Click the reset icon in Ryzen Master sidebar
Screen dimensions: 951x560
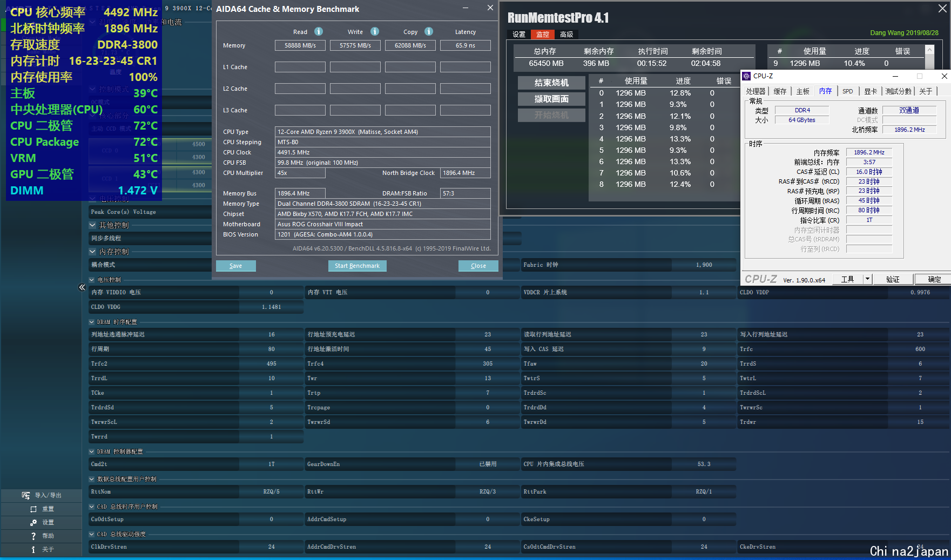tap(33, 509)
